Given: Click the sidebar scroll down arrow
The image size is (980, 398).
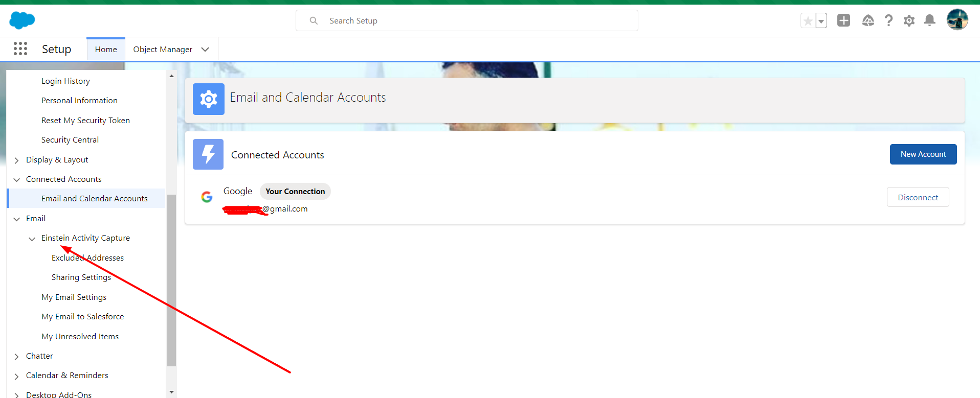Looking at the screenshot, I should coord(171,392).
